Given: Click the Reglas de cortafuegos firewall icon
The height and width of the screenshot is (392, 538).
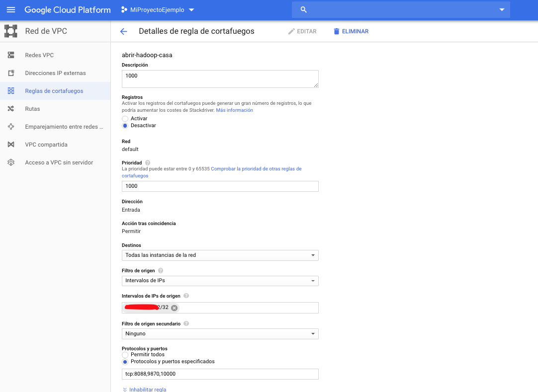Looking at the screenshot, I should click(x=11, y=91).
